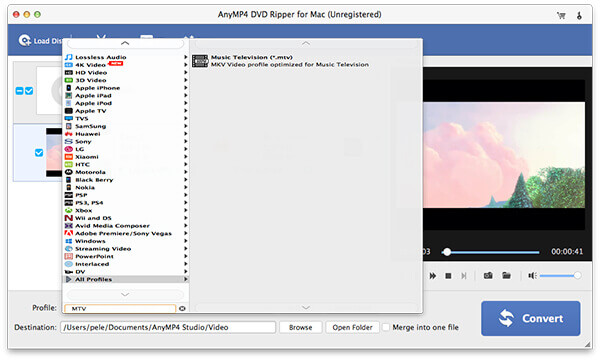Open the snapshot folder icon
This screenshot has width=600, height=360.
[x=506, y=275]
